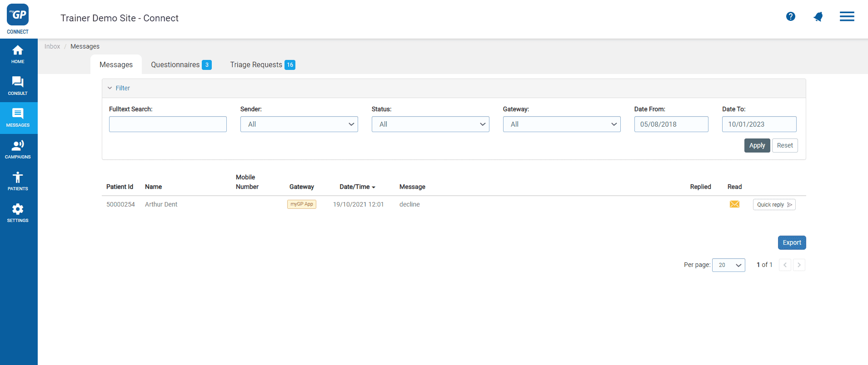The image size is (868, 365).
Task: Click the Apply filter button
Action: click(757, 146)
